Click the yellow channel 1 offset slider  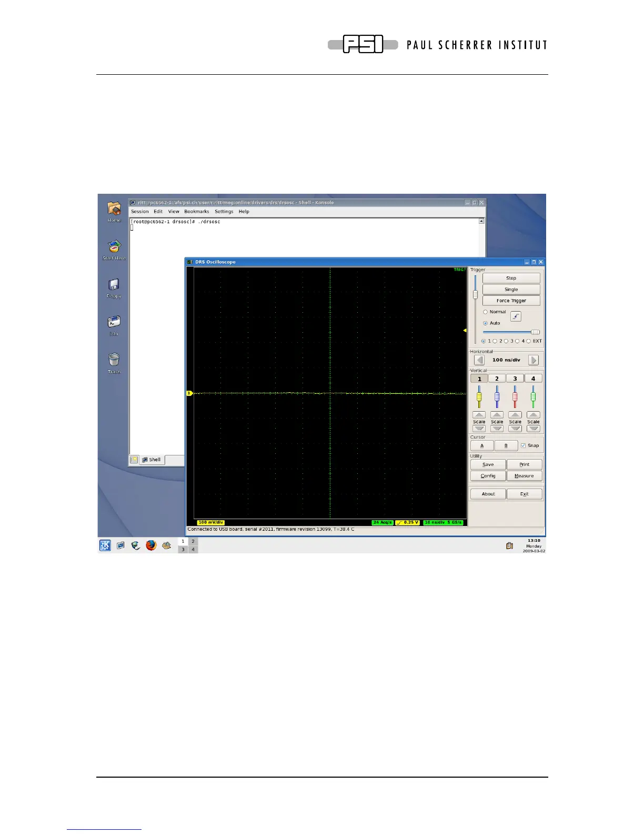pyautogui.click(x=479, y=397)
